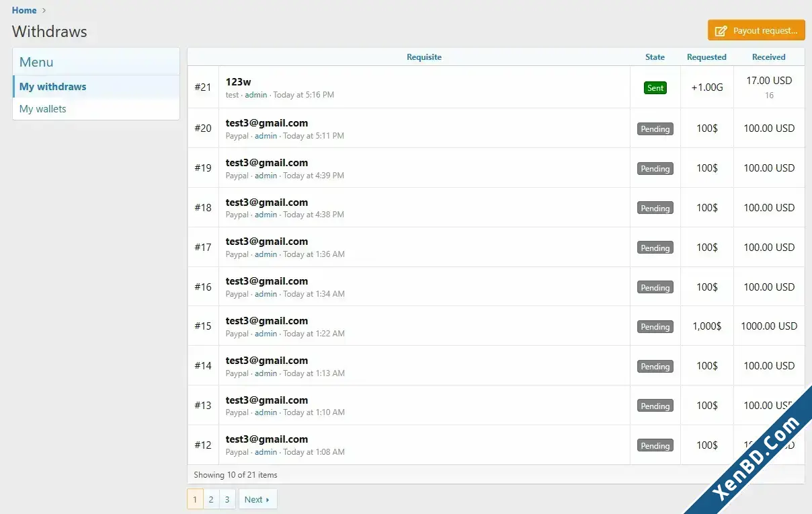Click the green Sent status badge
This screenshot has width=812, height=514.
point(655,88)
